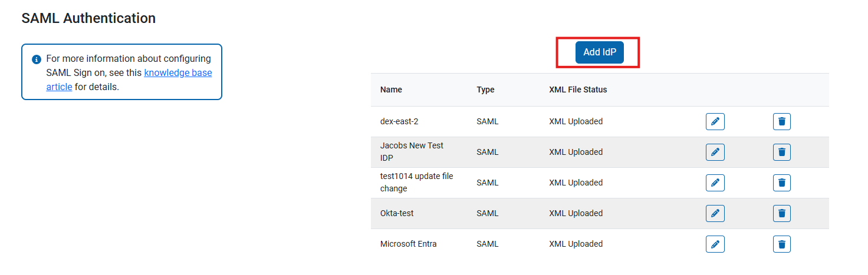Delete the Jacobs New Test IDP entry
This screenshot has width=868, height=275.
pos(781,153)
